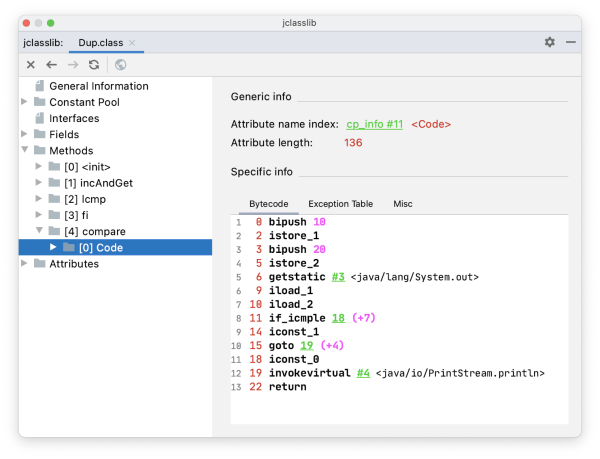Collapse the [4] compare method node

click(x=39, y=231)
